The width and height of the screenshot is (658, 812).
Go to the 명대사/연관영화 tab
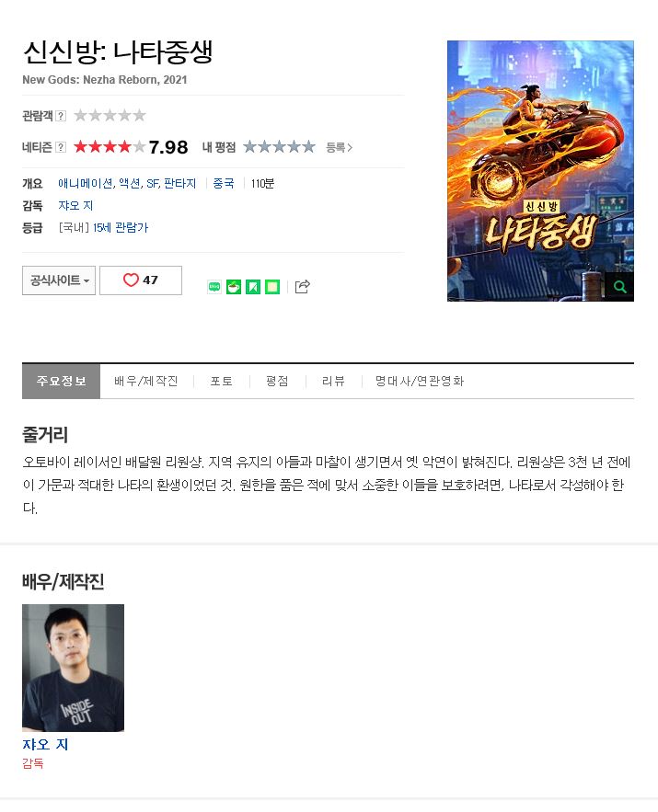(x=420, y=381)
